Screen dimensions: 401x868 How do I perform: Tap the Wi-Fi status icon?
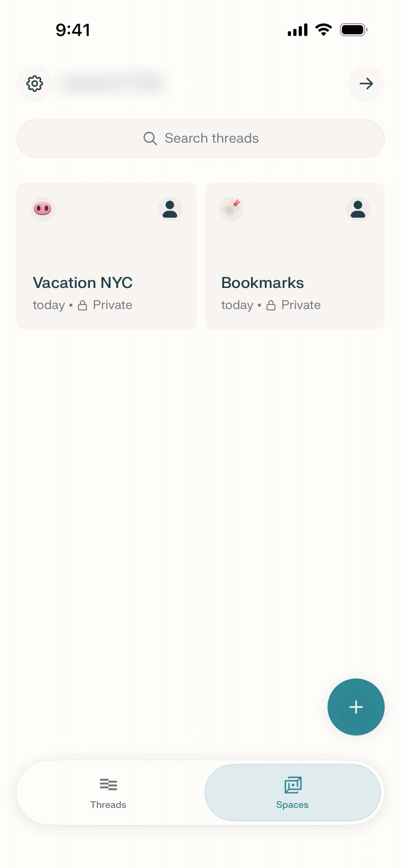point(324,30)
